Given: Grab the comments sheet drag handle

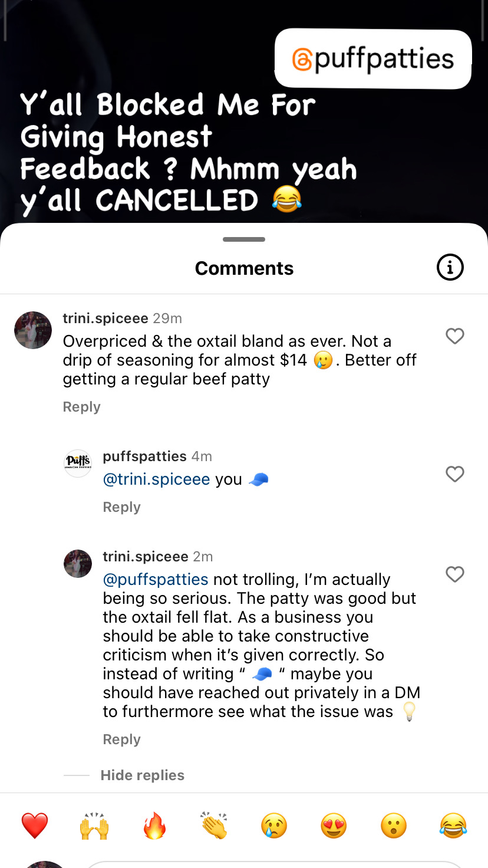Looking at the screenshot, I should tap(244, 239).
